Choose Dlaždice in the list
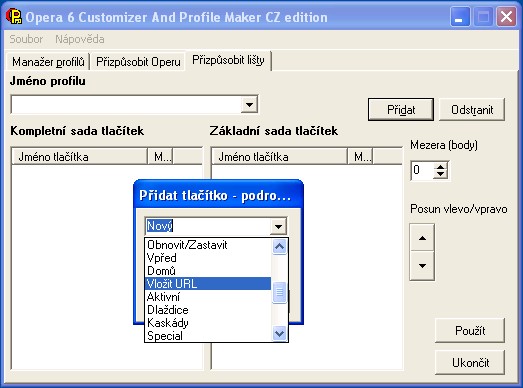This screenshot has width=523, height=388. 208,310
